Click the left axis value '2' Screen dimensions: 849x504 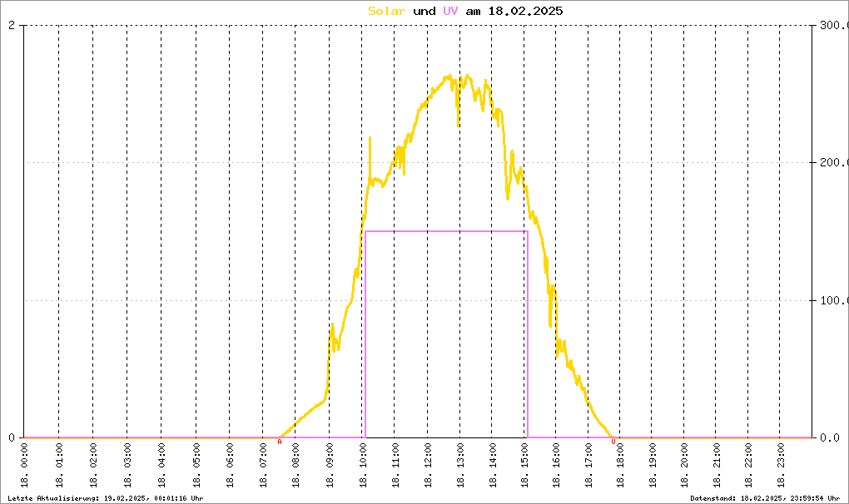pyautogui.click(x=12, y=25)
